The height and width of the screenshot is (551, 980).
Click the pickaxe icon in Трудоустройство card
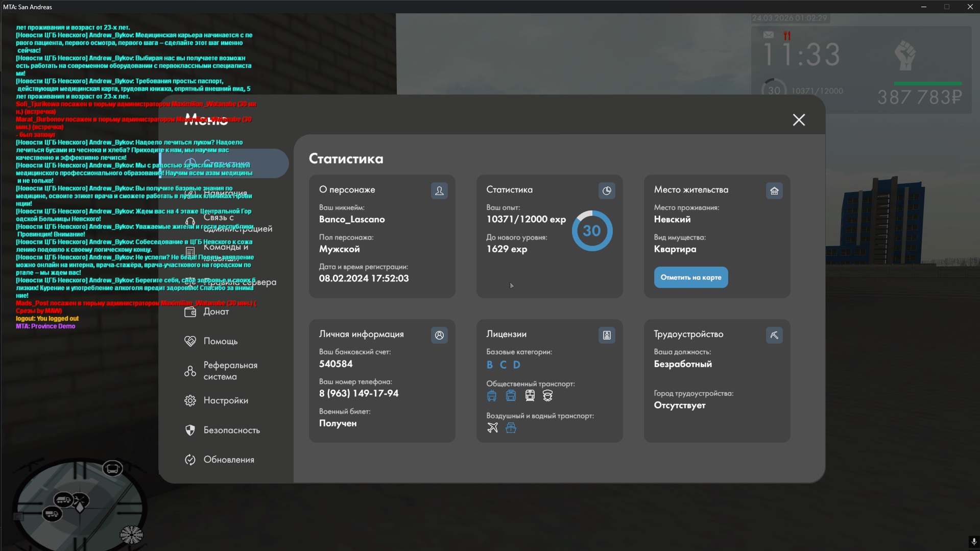tap(774, 335)
